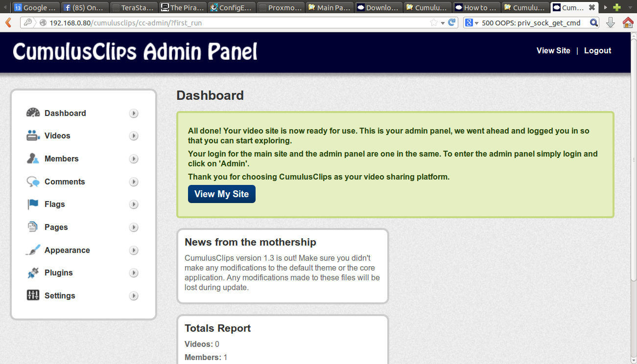This screenshot has height=364, width=637.
Task: Switch to the Proxmox browser tab
Action: point(281,8)
